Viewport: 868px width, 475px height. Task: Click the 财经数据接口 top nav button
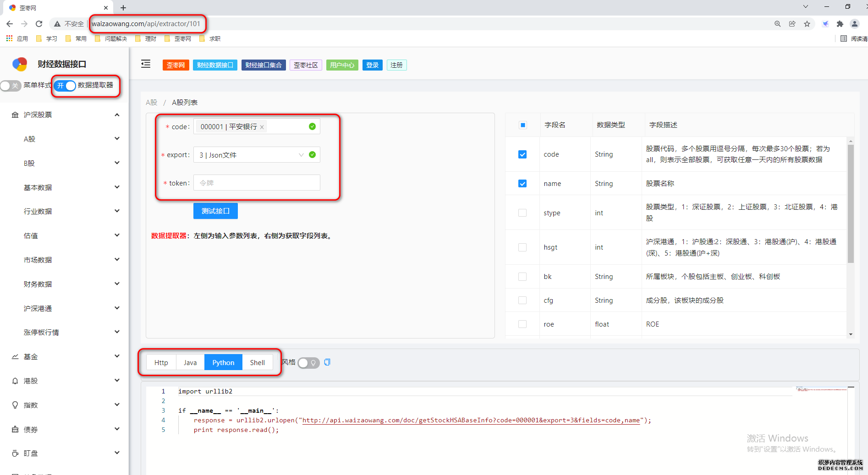click(x=215, y=65)
